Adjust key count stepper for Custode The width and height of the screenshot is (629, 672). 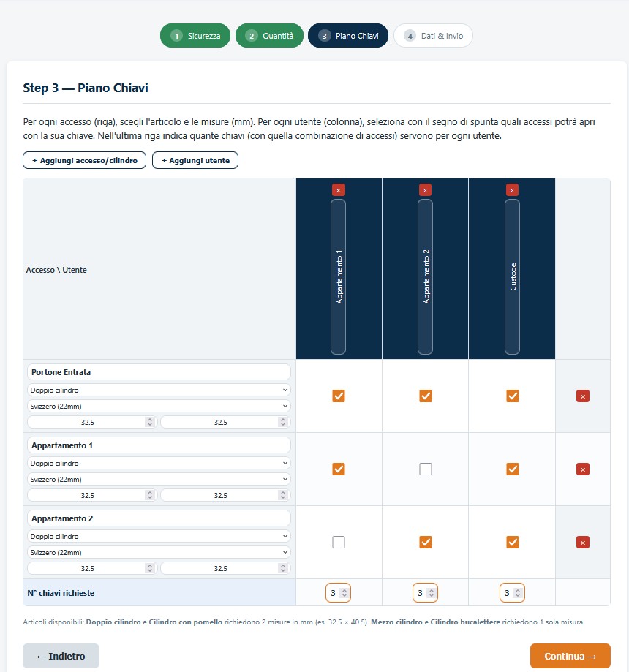tap(512, 593)
